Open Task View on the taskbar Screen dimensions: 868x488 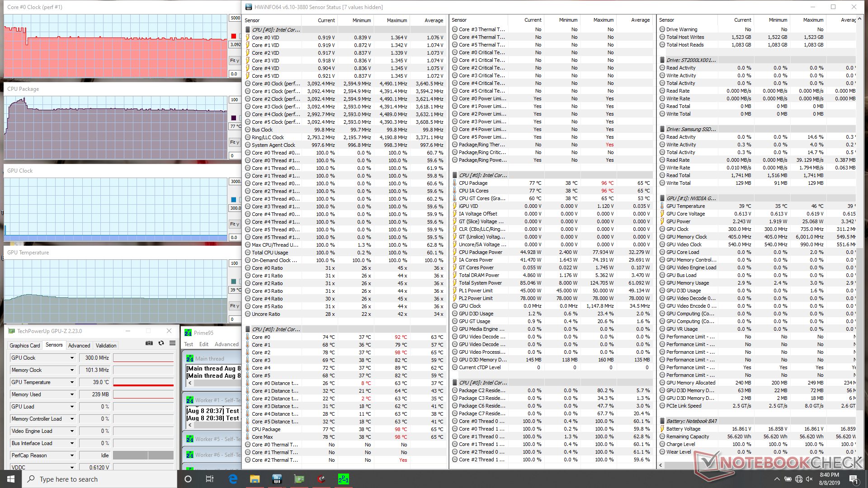click(209, 479)
